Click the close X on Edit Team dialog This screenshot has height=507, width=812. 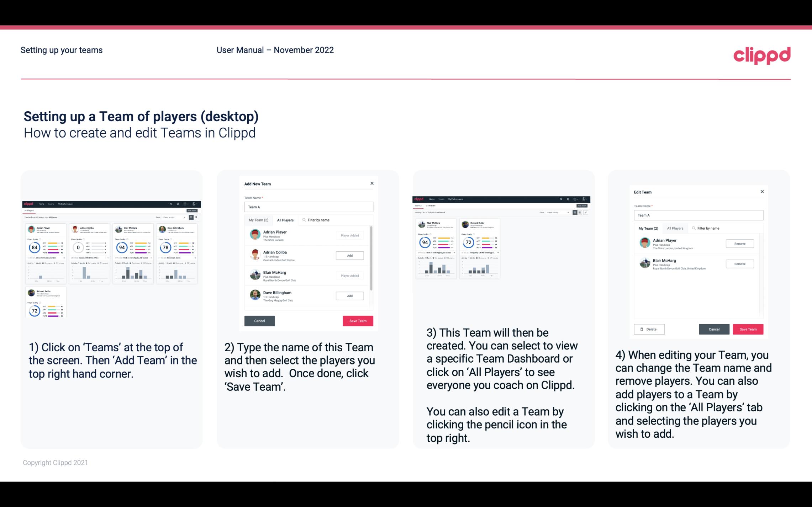(762, 192)
